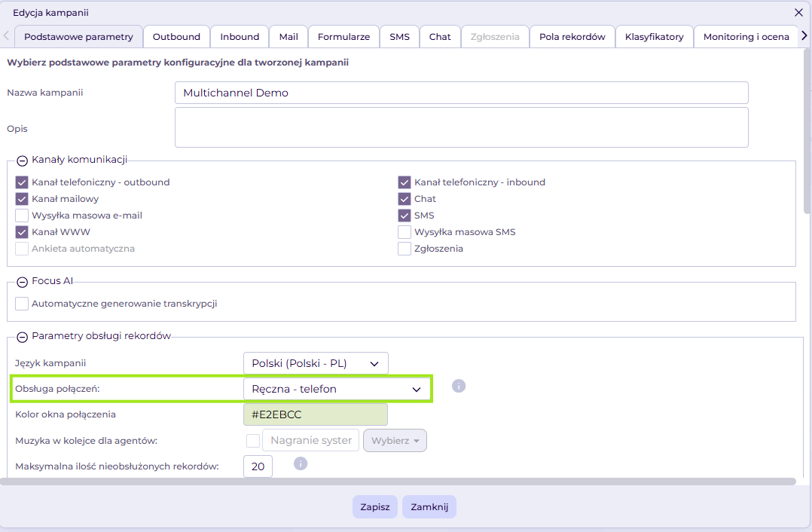Switch to the Inbound tab
The height and width of the screenshot is (532, 812).
[240, 37]
